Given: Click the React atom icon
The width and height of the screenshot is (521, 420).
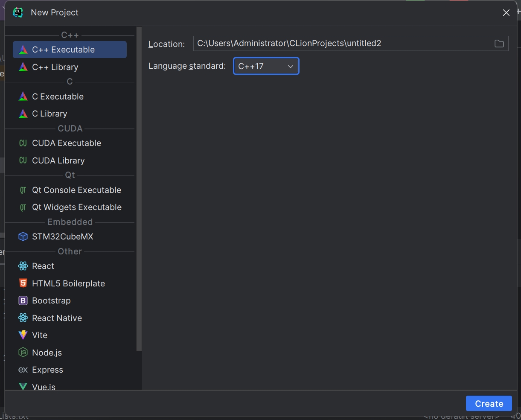Looking at the screenshot, I should 23,266.
